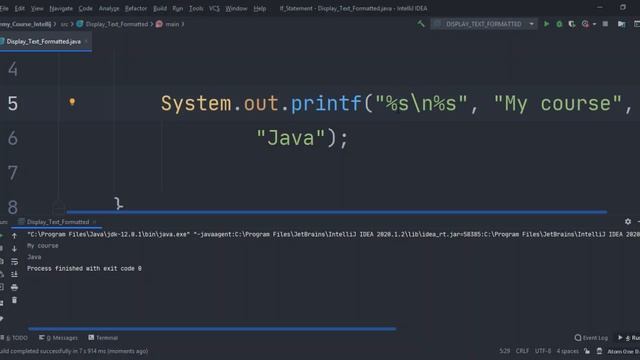
Task: Click the build completed status message
Action: point(74,351)
